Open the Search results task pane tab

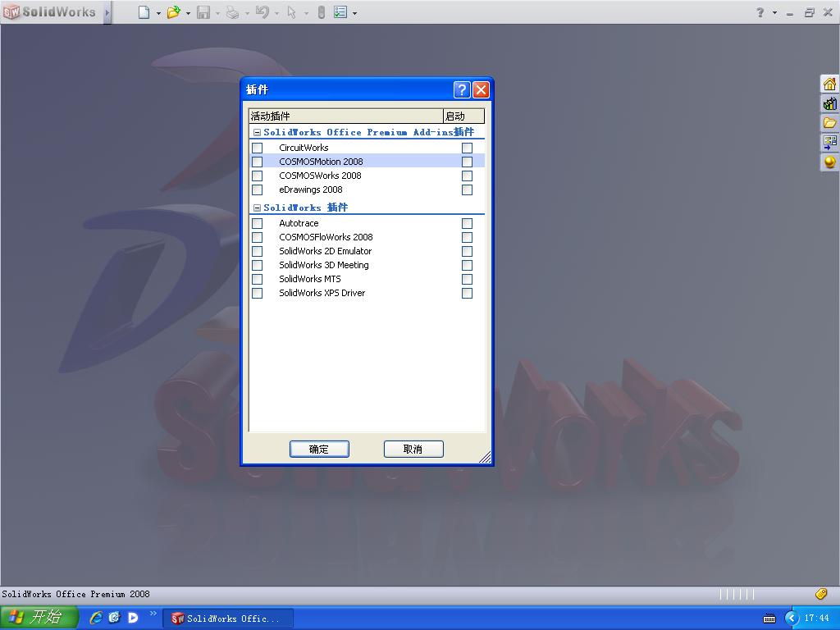[x=830, y=142]
